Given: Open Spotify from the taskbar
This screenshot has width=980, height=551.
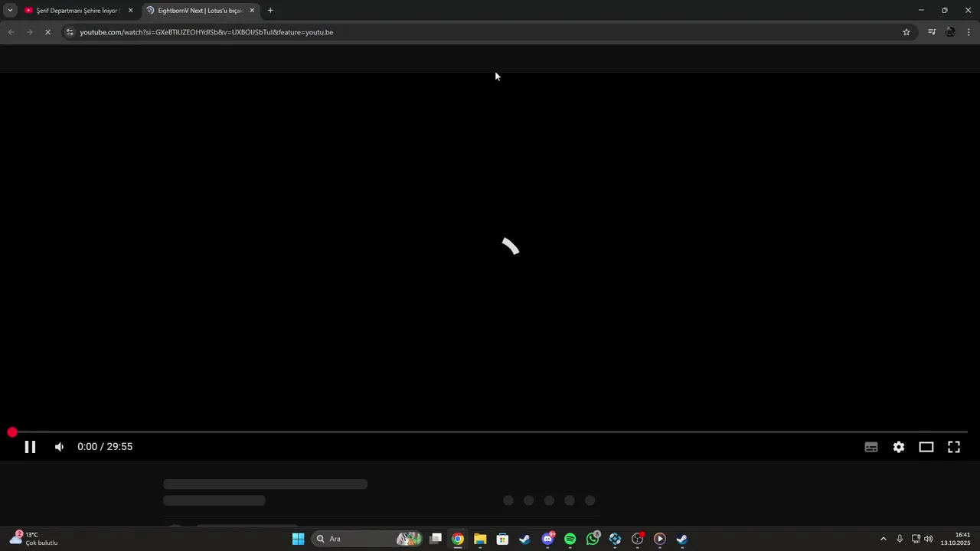Looking at the screenshot, I should click(x=570, y=539).
